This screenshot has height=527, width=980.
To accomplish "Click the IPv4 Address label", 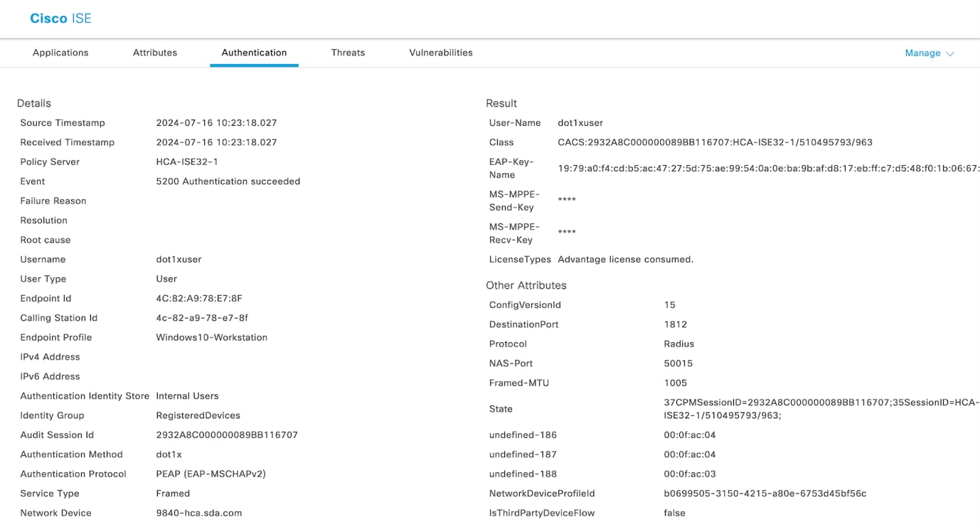I will [50, 357].
